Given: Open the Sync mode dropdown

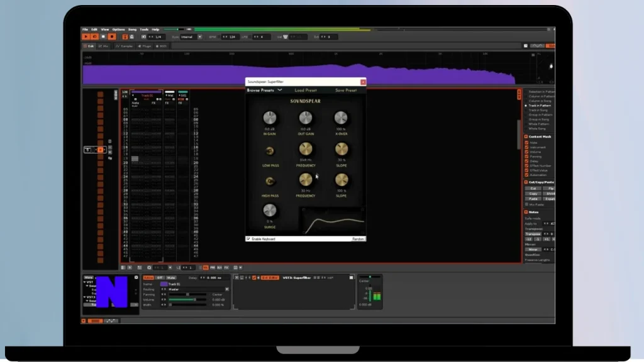Looking at the screenshot, I should tap(191, 37).
